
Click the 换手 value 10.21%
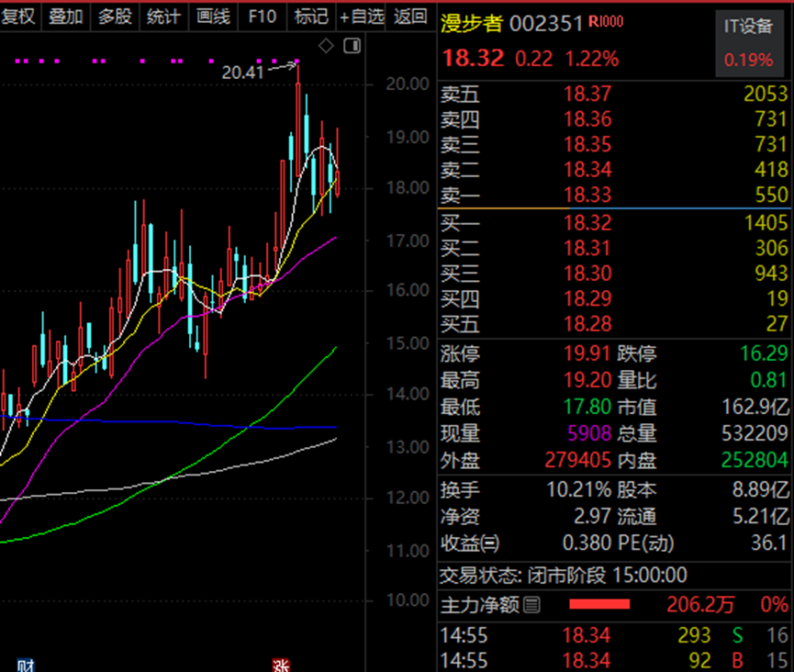click(579, 489)
